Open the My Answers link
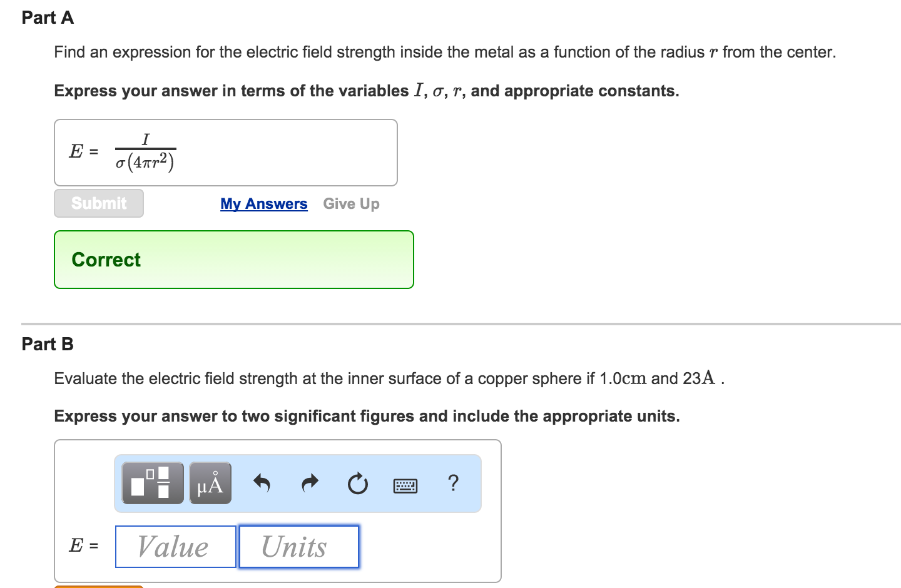 click(263, 203)
